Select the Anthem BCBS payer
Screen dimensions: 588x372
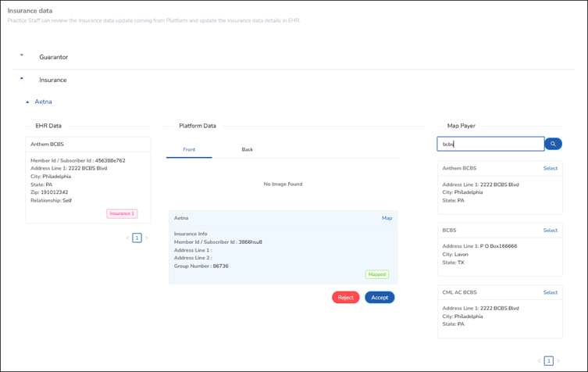click(x=550, y=168)
